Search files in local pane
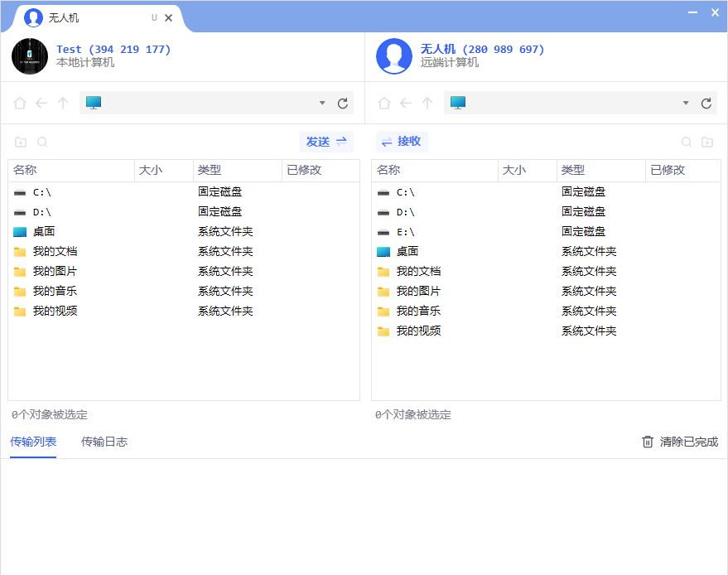The height and width of the screenshot is (575, 728). [x=42, y=143]
